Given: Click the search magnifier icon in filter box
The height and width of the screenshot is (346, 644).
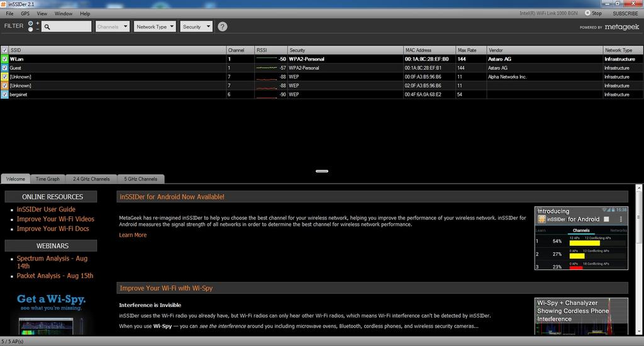Looking at the screenshot, I should 47,26.
